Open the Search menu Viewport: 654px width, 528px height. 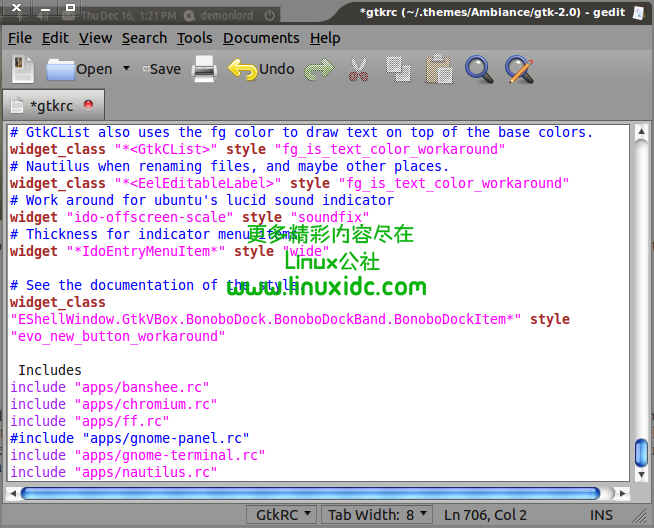click(x=144, y=38)
